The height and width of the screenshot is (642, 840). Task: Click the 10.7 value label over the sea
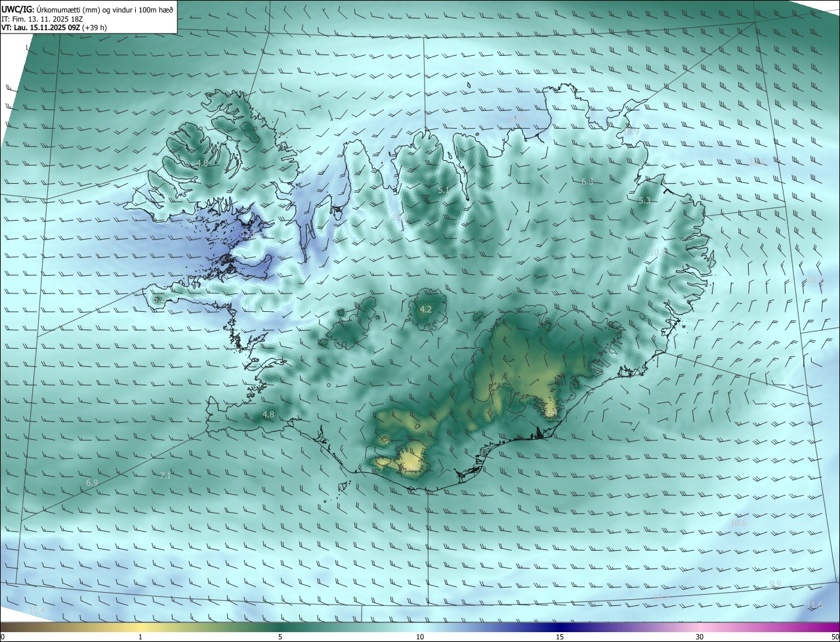[661, 597]
